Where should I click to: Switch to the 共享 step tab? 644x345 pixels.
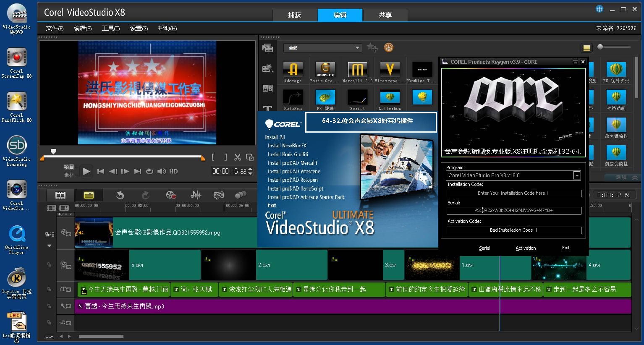[385, 15]
